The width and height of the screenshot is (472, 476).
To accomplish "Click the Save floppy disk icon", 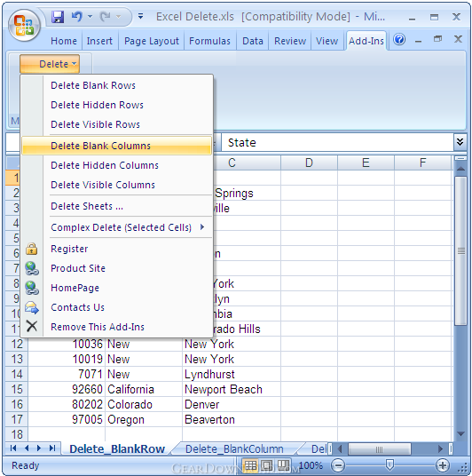I will pos(58,17).
